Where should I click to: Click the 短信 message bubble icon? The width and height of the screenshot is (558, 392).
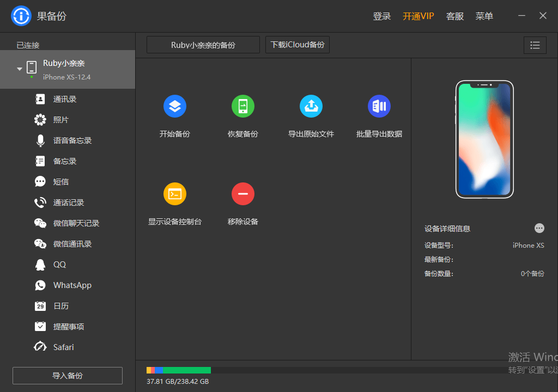click(40, 182)
